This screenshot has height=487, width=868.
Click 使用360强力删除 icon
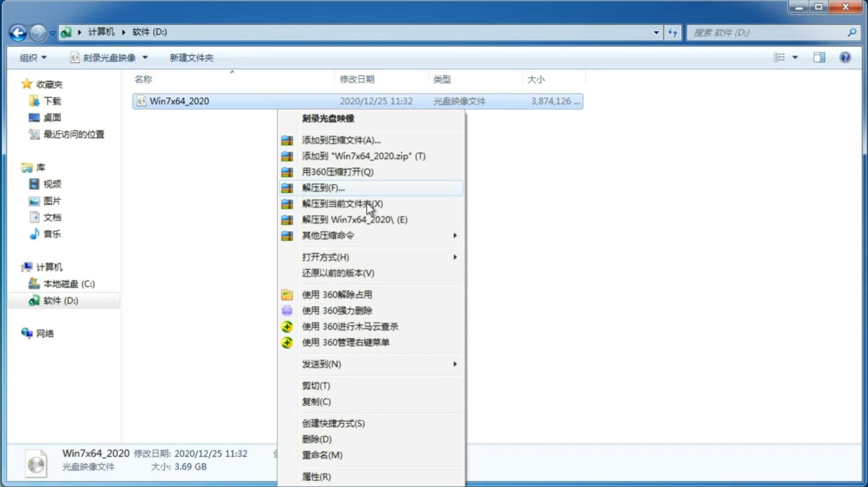coord(288,310)
